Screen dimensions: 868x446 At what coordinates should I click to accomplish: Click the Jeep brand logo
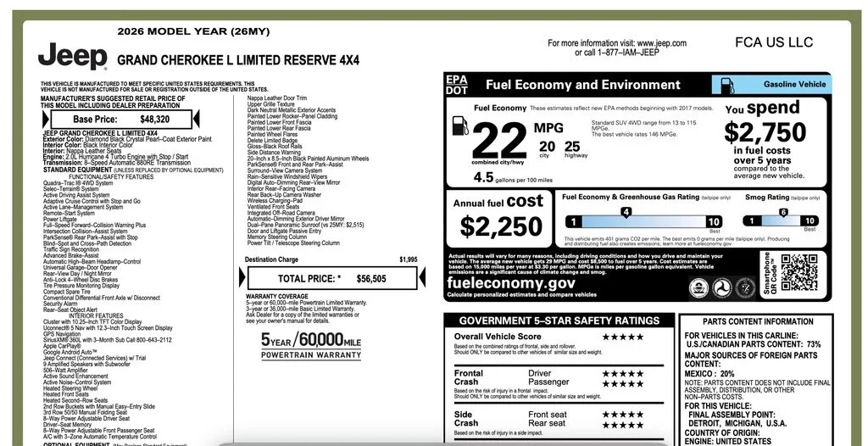[x=73, y=57]
